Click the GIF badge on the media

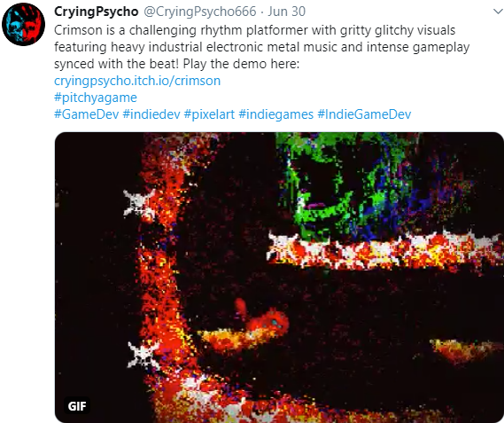click(x=77, y=406)
